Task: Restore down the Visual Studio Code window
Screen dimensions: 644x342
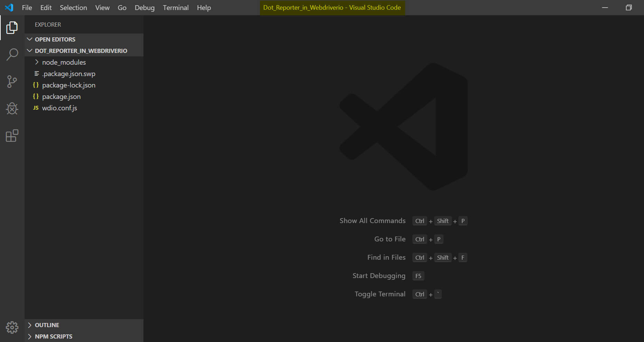Action: click(x=629, y=8)
